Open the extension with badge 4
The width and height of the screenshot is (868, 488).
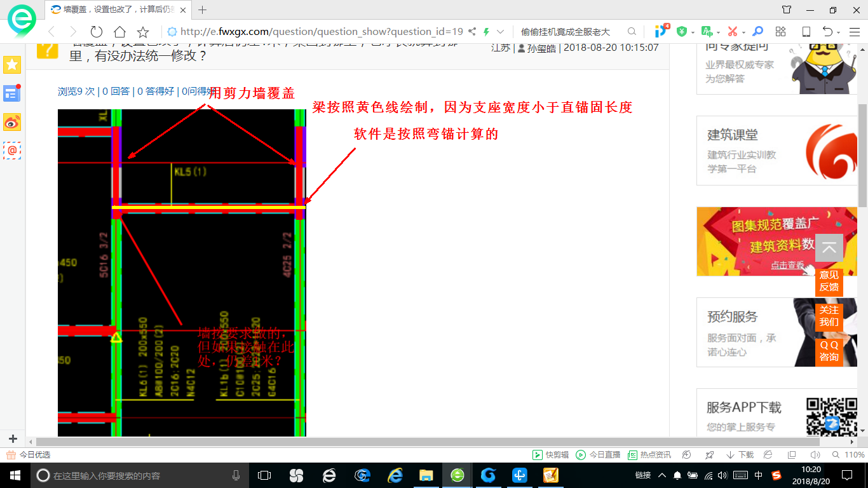[661, 31]
